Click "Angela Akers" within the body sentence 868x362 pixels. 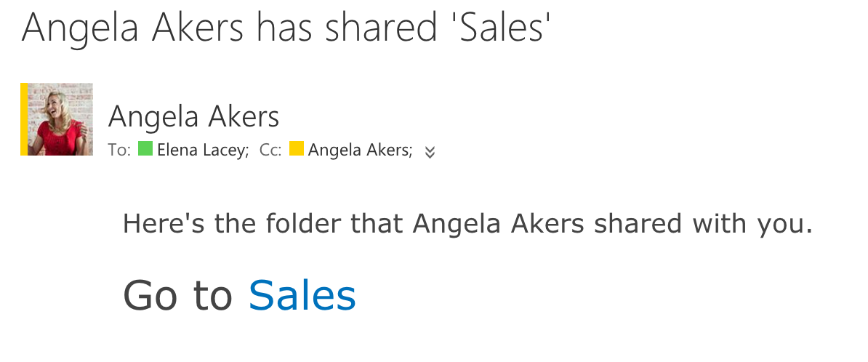pyautogui.click(x=499, y=223)
